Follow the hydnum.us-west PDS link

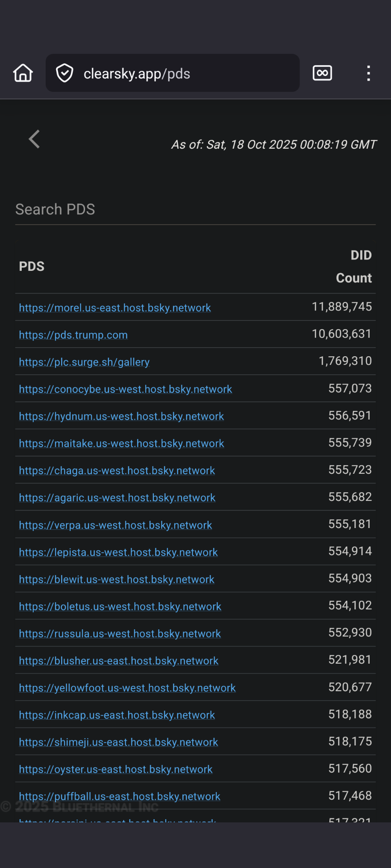[x=121, y=416]
